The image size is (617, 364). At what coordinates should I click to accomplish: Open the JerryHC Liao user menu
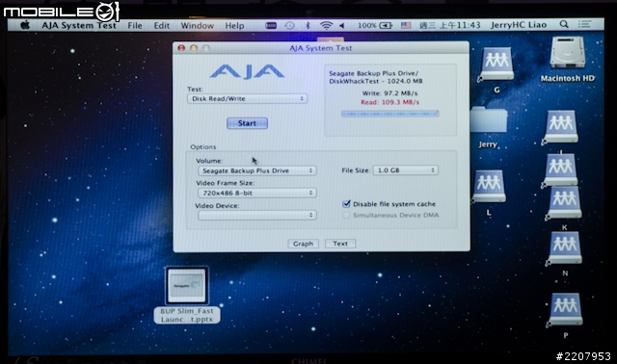tap(519, 25)
